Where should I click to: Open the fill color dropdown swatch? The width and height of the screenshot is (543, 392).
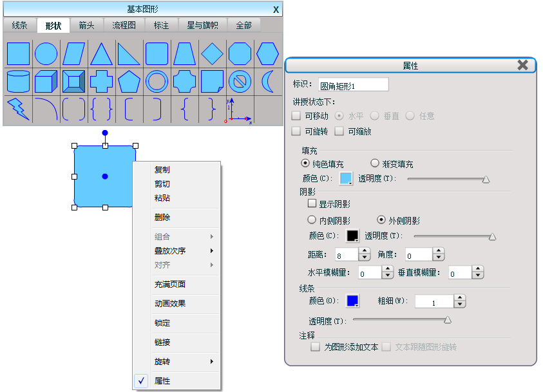[x=346, y=179]
